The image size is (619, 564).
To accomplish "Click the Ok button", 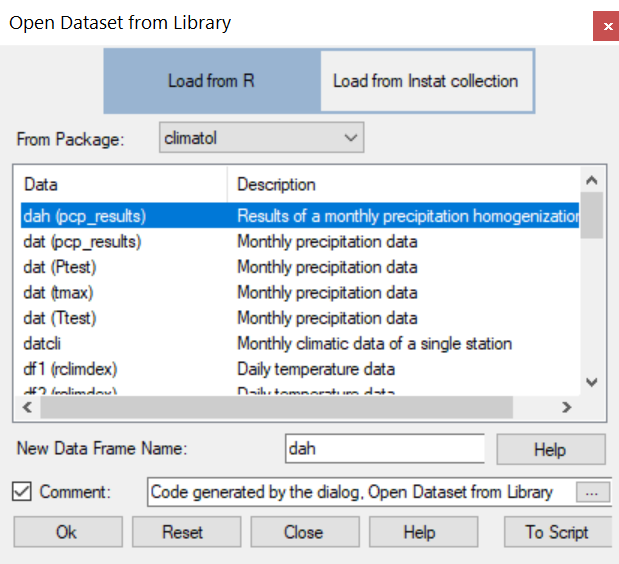I will (68, 532).
